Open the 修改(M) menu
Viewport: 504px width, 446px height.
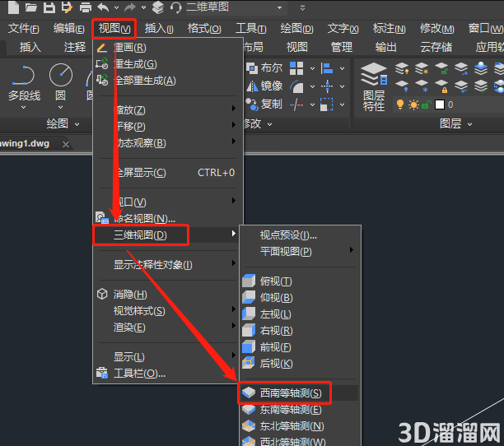point(436,29)
